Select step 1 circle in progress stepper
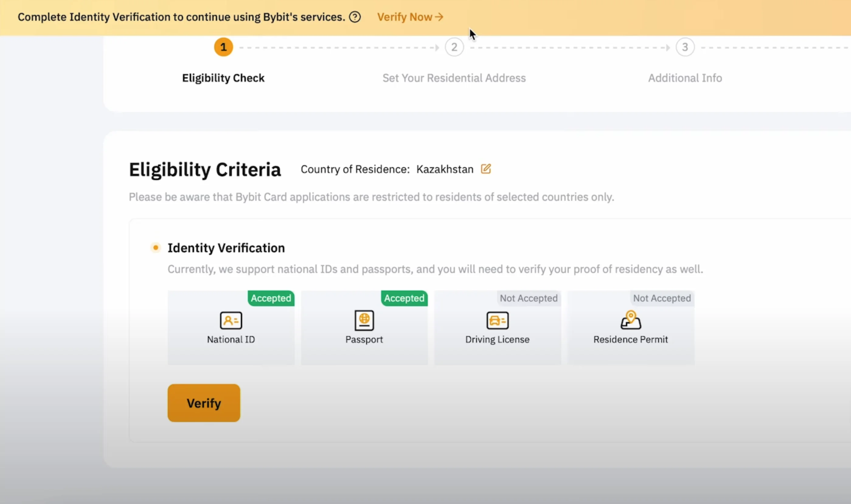Viewport: 851px width, 504px height. coord(223,47)
